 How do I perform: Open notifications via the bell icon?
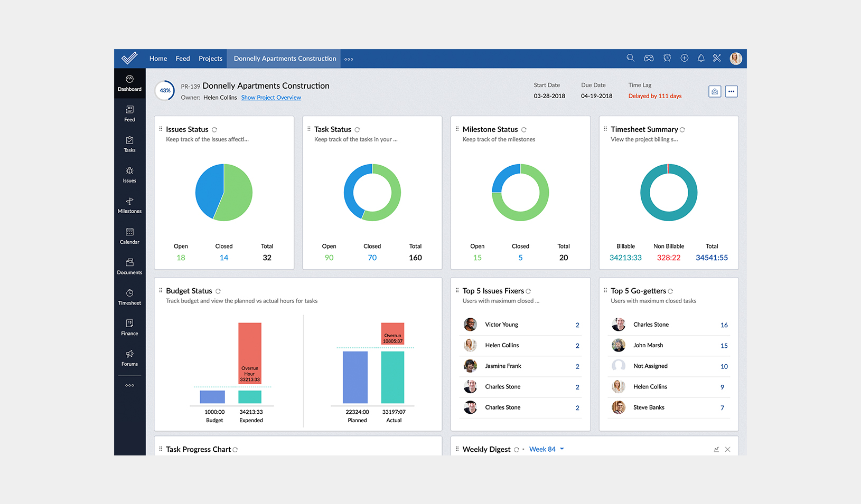[701, 58]
